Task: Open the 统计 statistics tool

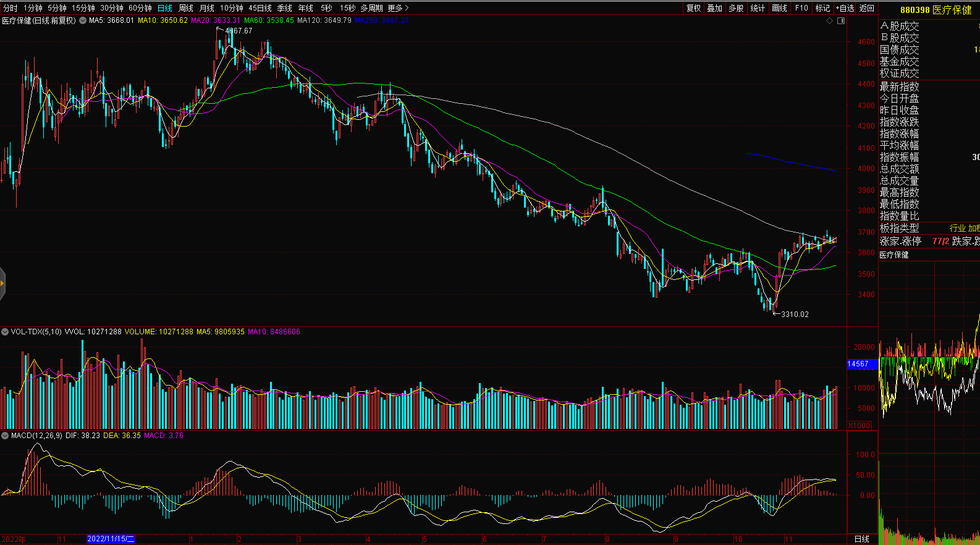Action: coord(758,8)
